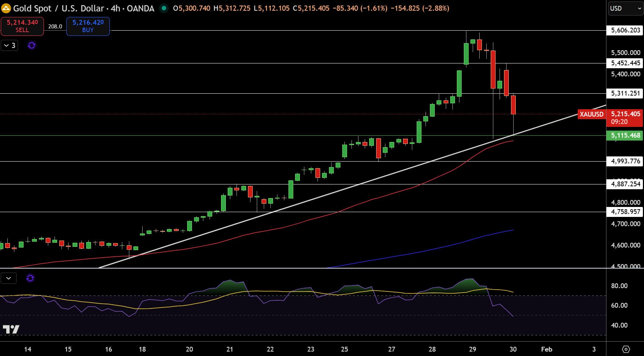Open the USD currency dropdown

(x=626, y=8)
